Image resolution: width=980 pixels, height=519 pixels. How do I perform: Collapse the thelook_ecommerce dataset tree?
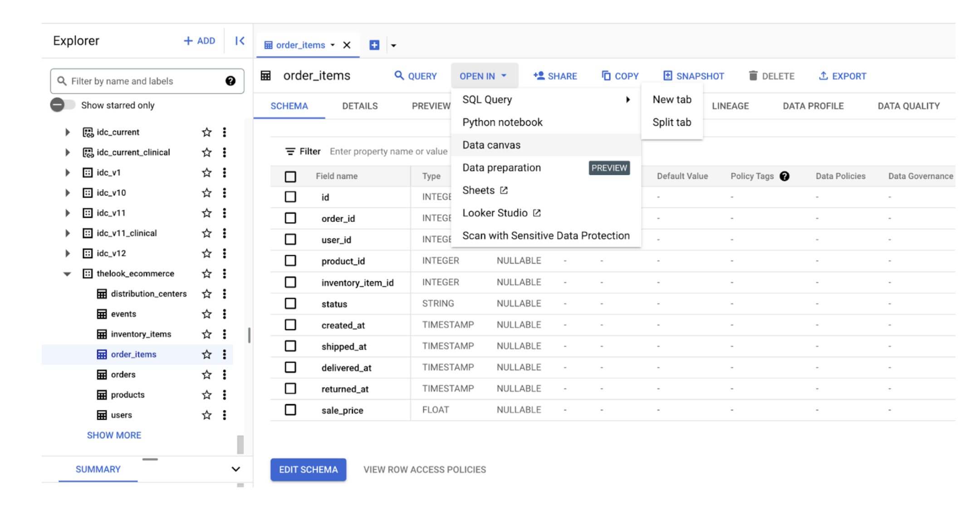tap(67, 274)
